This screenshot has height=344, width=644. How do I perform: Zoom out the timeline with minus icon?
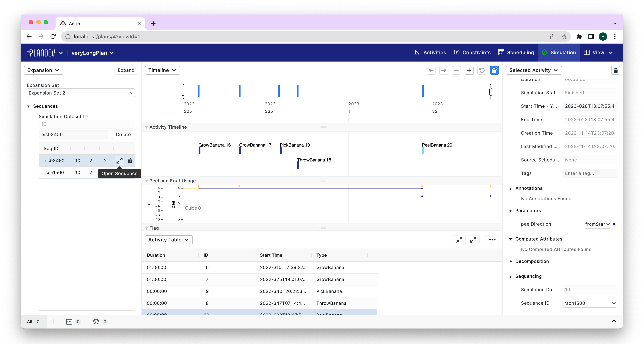[456, 70]
